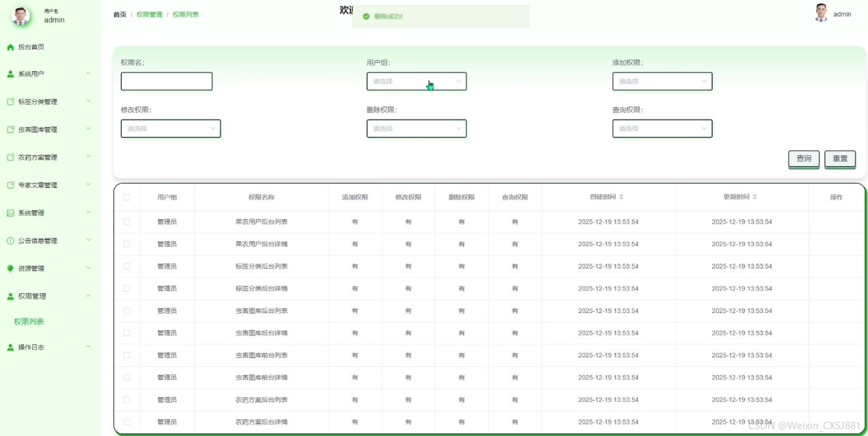Click the 虫害图库后台详情 cell
This screenshot has height=436, width=868.
[261, 333]
